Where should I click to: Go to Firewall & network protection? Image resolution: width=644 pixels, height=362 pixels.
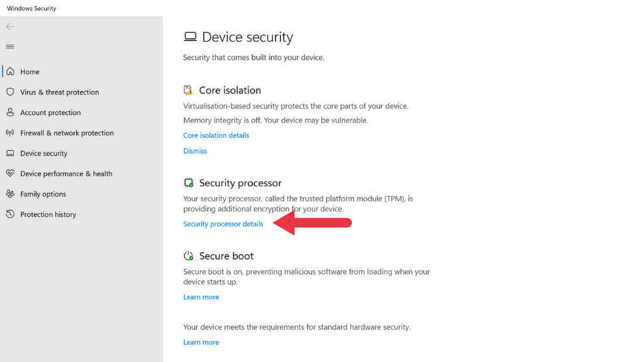pos(67,133)
